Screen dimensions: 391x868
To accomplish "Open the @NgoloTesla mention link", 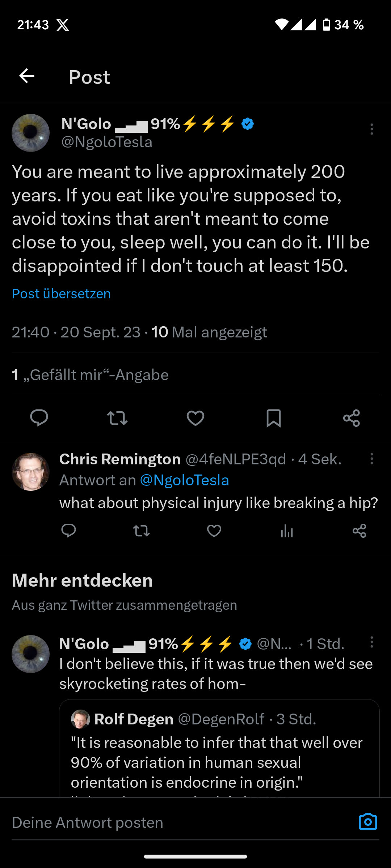I will click(x=184, y=480).
